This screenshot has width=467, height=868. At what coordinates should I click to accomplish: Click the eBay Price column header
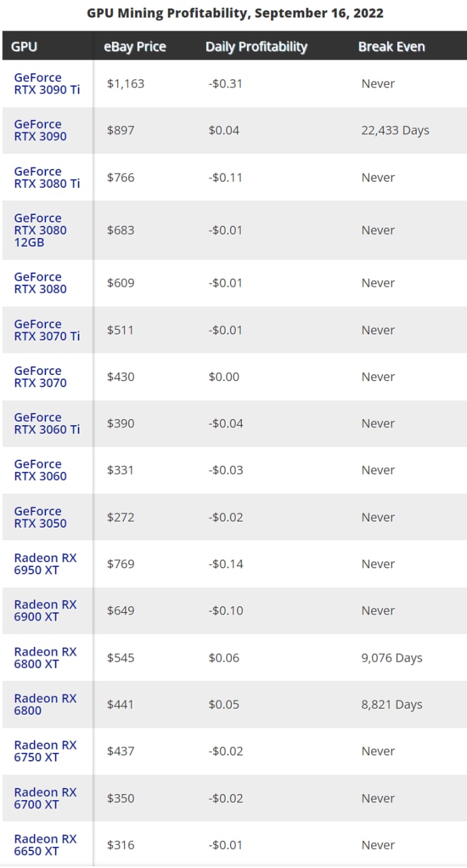pos(135,47)
